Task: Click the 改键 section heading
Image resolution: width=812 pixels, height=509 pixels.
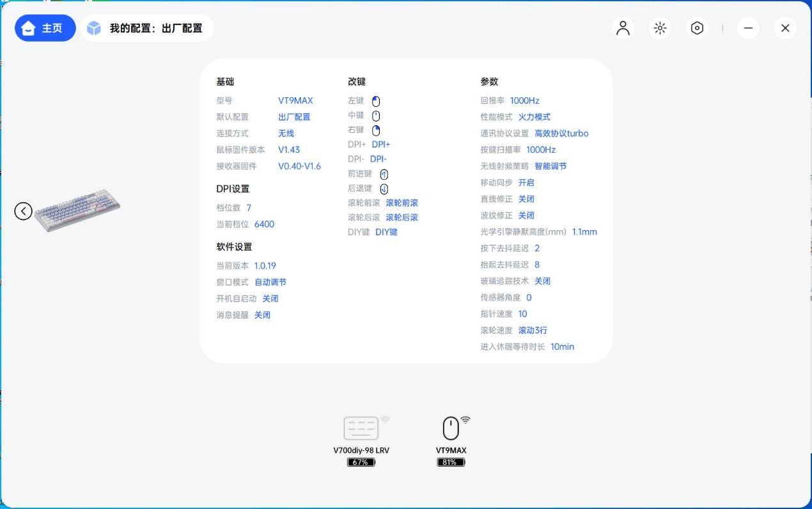Action: pos(357,82)
